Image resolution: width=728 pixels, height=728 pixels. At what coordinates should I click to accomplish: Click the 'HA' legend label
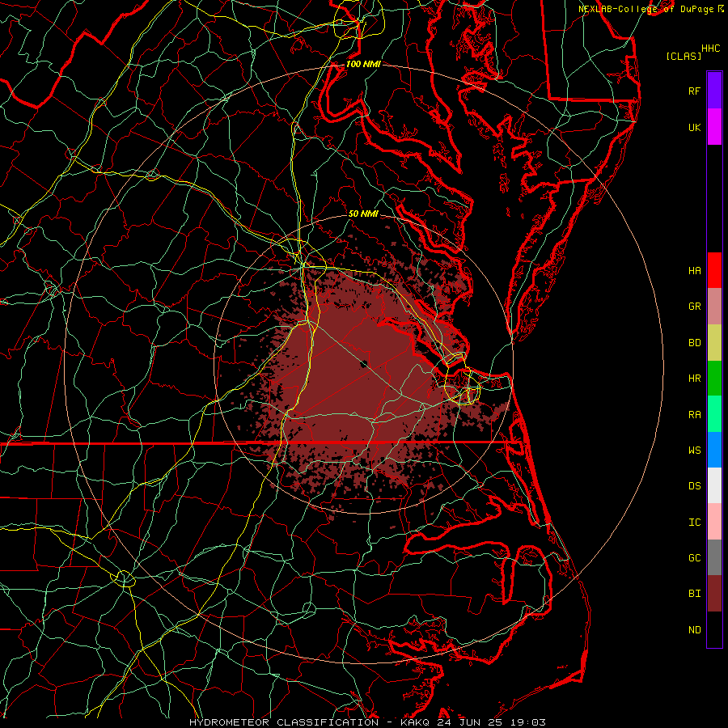coord(694,271)
